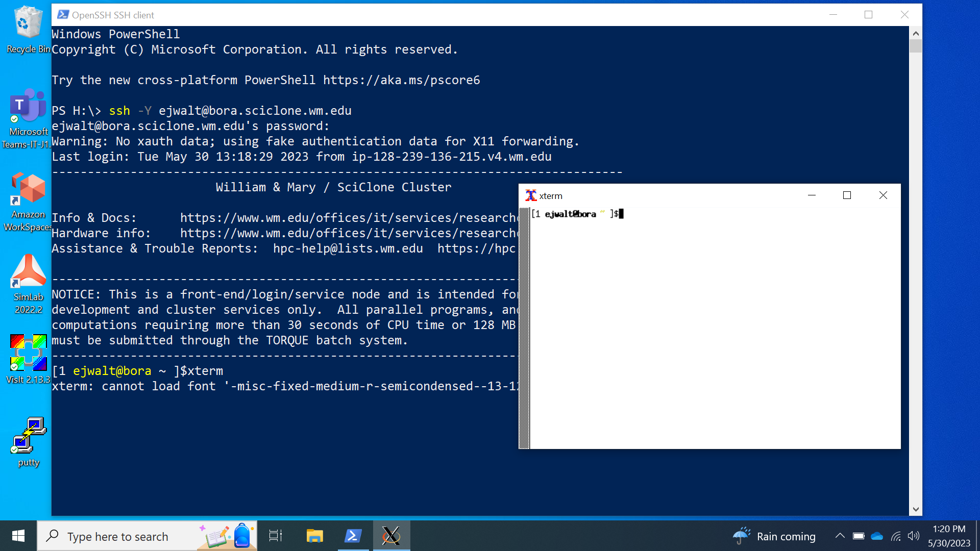Click the X server icon in the taskbar
The width and height of the screenshot is (980, 551).
click(x=391, y=536)
